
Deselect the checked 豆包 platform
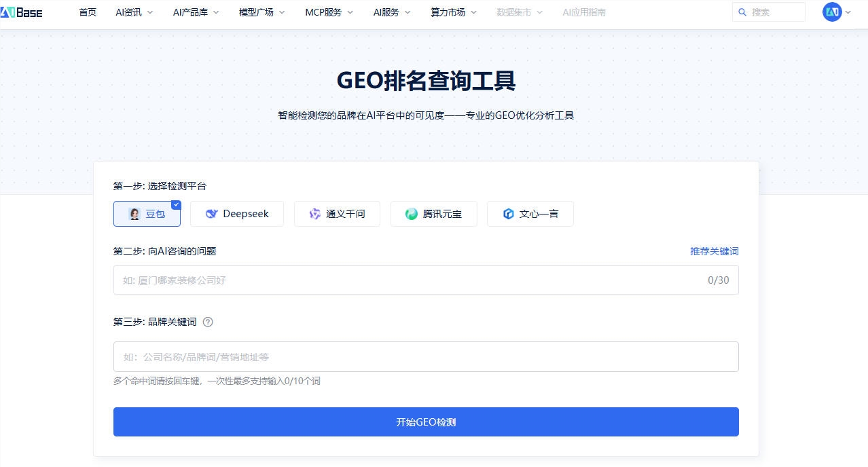[x=147, y=213]
